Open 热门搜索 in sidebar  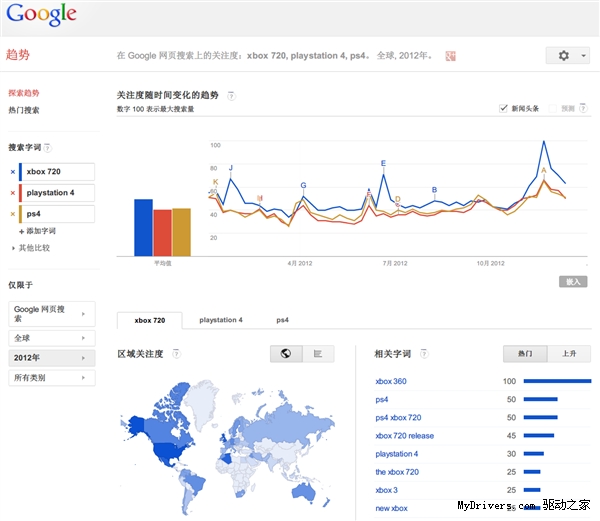[24, 111]
